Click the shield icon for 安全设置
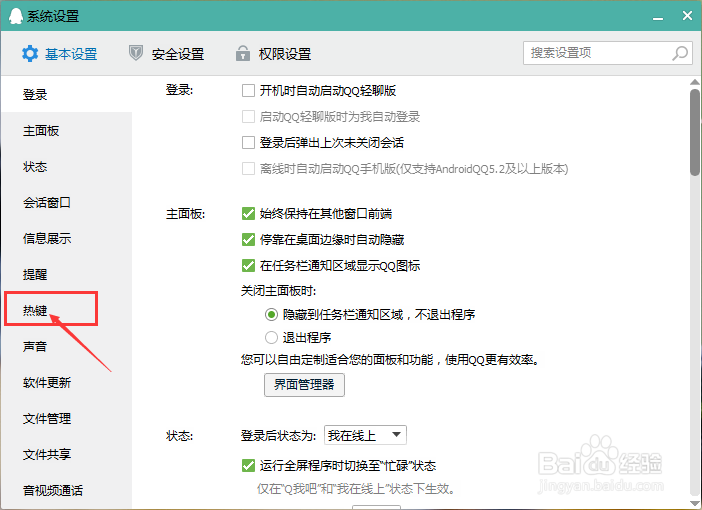This screenshot has height=510, width=702. [x=136, y=53]
